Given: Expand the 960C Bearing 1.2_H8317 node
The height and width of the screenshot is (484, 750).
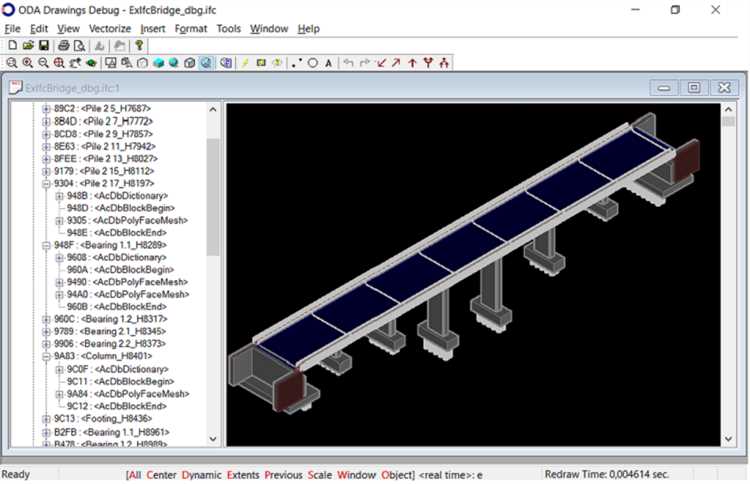Looking at the screenshot, I should 46,319.
